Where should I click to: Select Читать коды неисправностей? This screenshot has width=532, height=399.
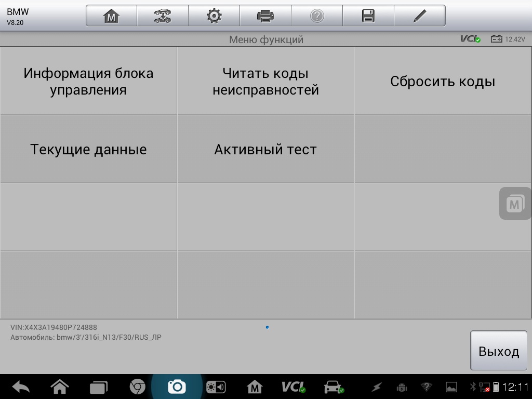coord(265,81)
